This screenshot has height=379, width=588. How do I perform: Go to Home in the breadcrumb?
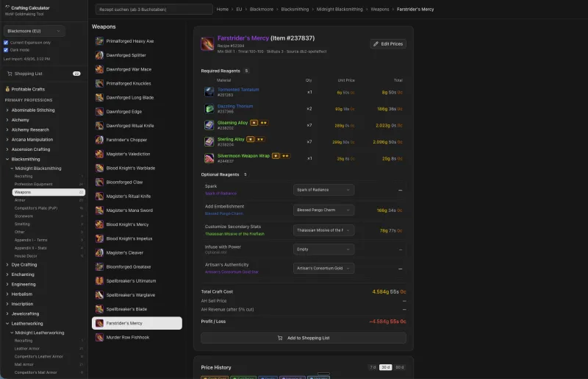click(x=223, y=9)
